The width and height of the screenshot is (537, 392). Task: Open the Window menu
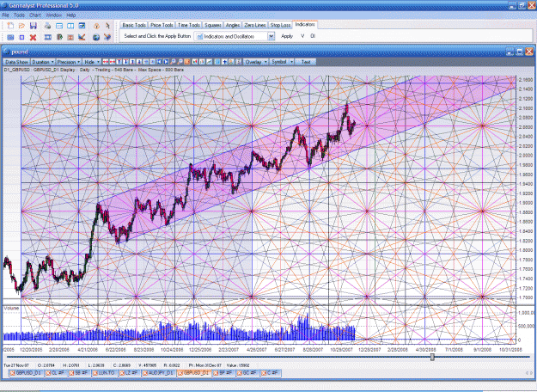pyautogui.click(x=54, y=15)
